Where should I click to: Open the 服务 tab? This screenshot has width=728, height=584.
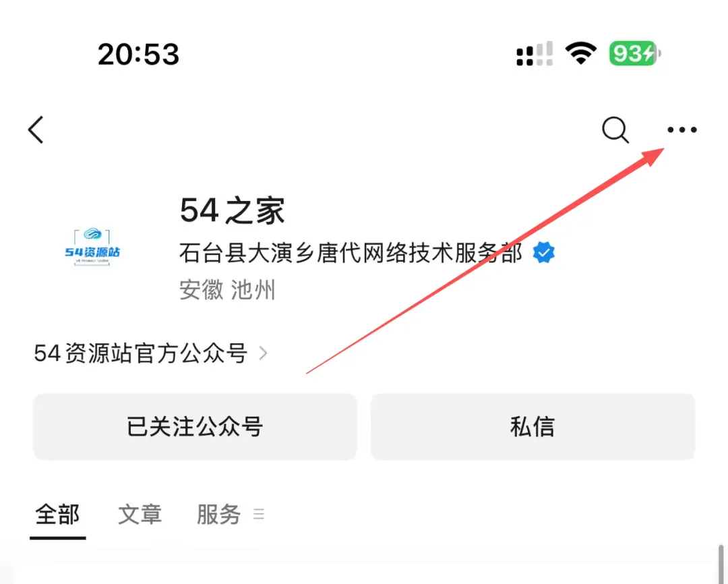pyautogui.click(x=218, y=515)
